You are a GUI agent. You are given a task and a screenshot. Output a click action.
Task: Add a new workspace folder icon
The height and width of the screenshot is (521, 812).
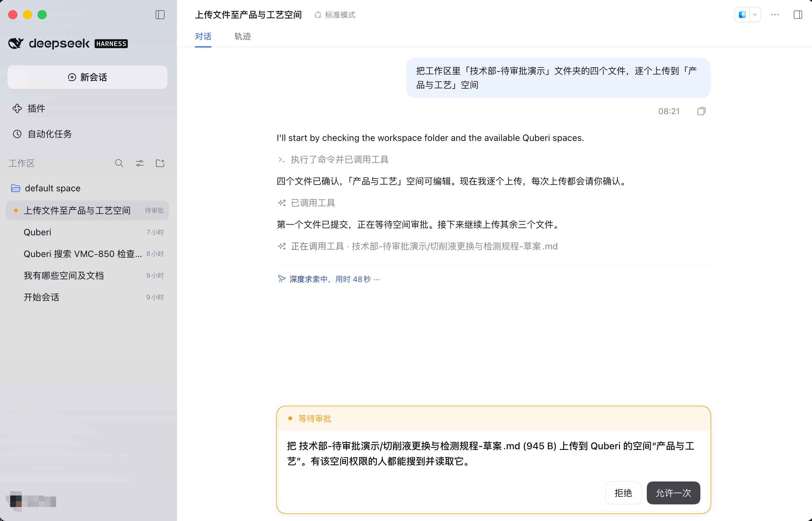(x=160, y=163)
